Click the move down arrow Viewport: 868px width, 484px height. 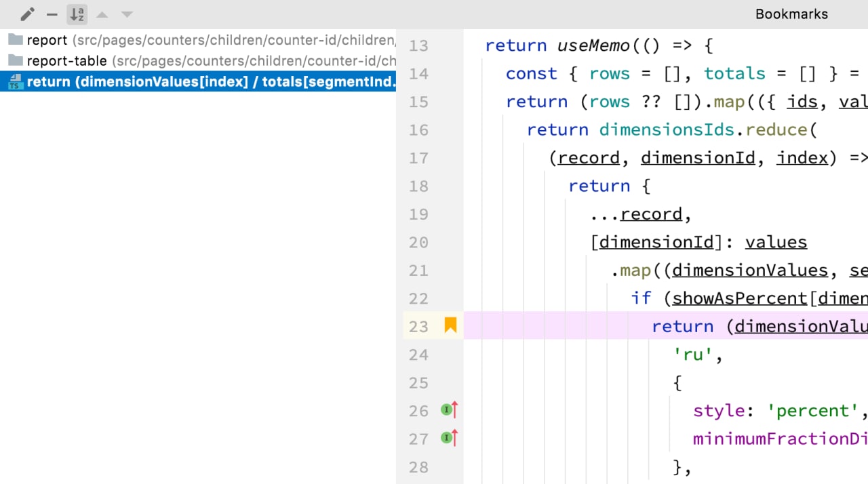[127, 14]
